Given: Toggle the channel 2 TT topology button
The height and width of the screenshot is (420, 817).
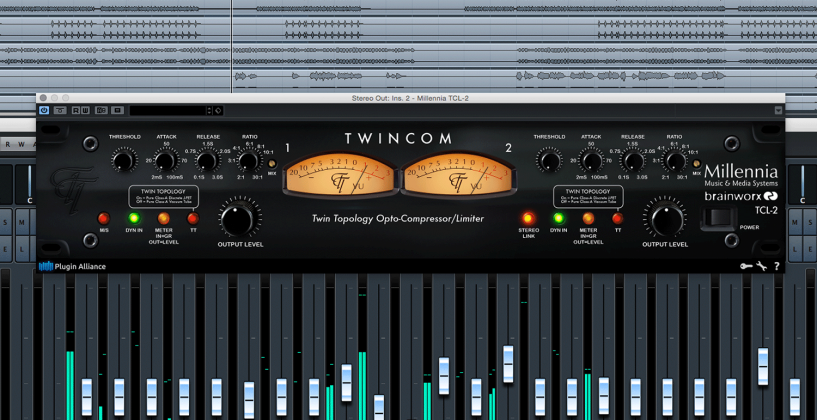Looking at the screenshot, I should (617, 218).
